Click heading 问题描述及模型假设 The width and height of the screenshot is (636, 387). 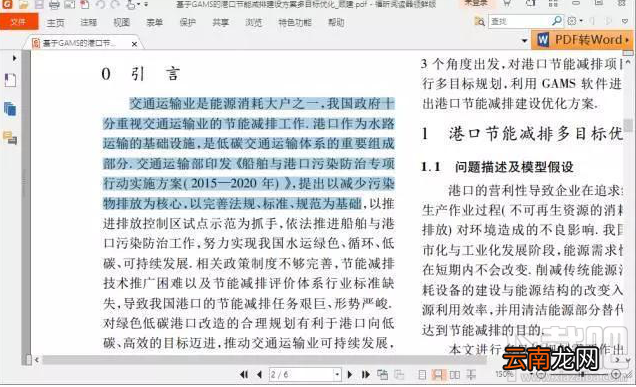coord(514,166)
